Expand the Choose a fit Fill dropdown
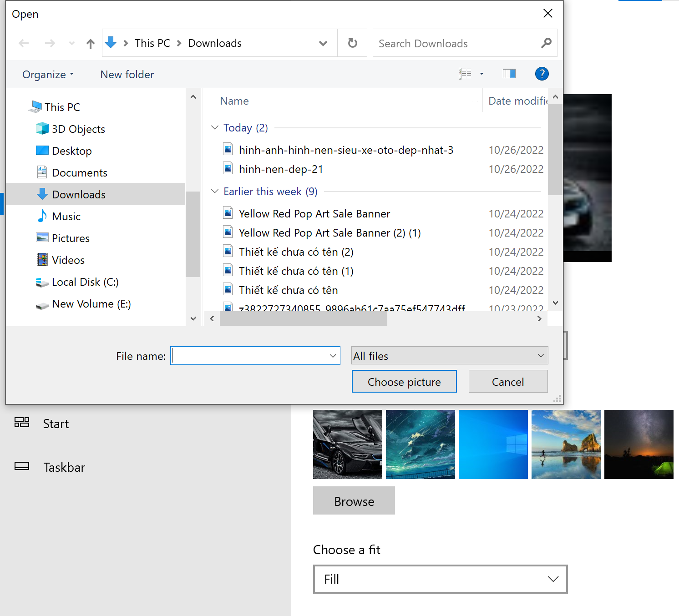The width and height of the screenshot is (679, 616). [x=440, y=579]
